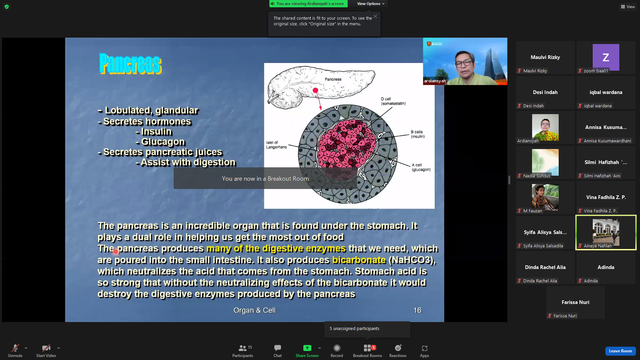Click the 'You are now in a Breakout Room' message
The height and width of the screenshot is (360, 640).
[x=265, y=178]
